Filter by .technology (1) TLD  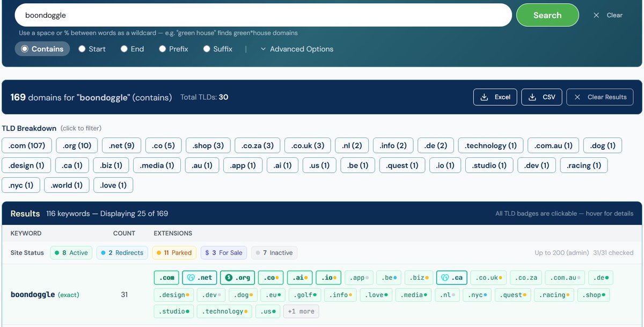coord(491,146)
